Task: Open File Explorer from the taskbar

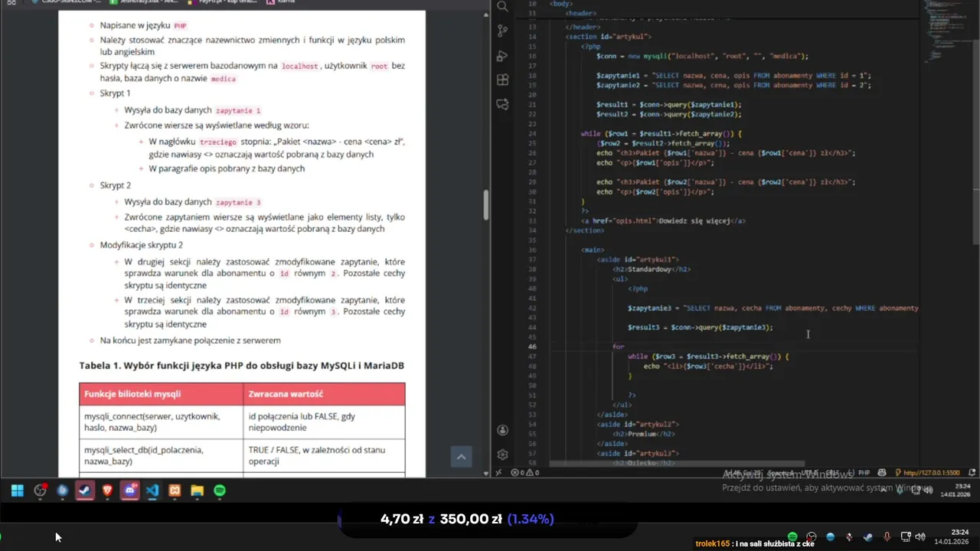Action: (x=197, y=491)
